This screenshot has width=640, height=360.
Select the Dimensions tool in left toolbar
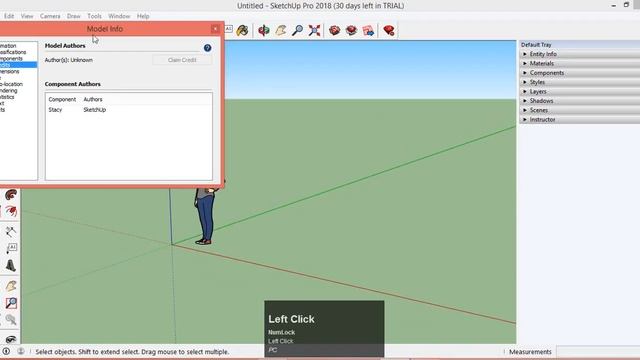point(11,231)
